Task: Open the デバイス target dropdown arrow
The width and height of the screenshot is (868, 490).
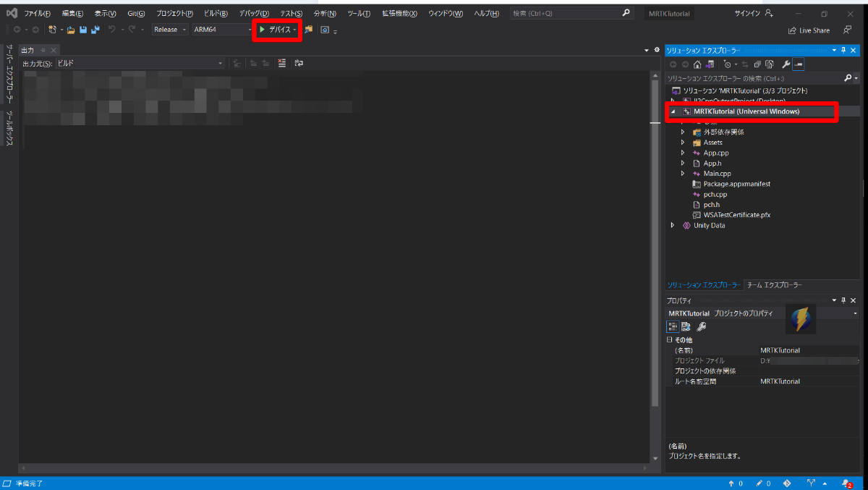Action: [x=295, y=30]
